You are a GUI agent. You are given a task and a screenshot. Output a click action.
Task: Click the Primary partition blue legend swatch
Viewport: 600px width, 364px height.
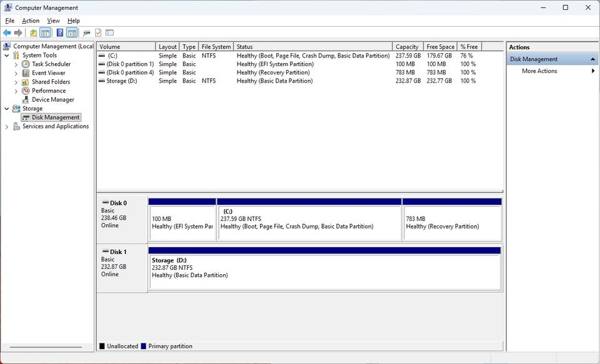point(144,347)
